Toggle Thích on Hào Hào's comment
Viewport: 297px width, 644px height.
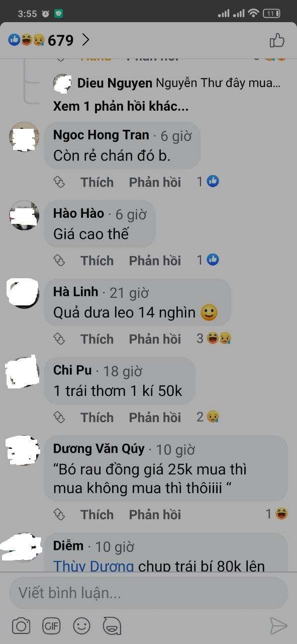point(97,261)
